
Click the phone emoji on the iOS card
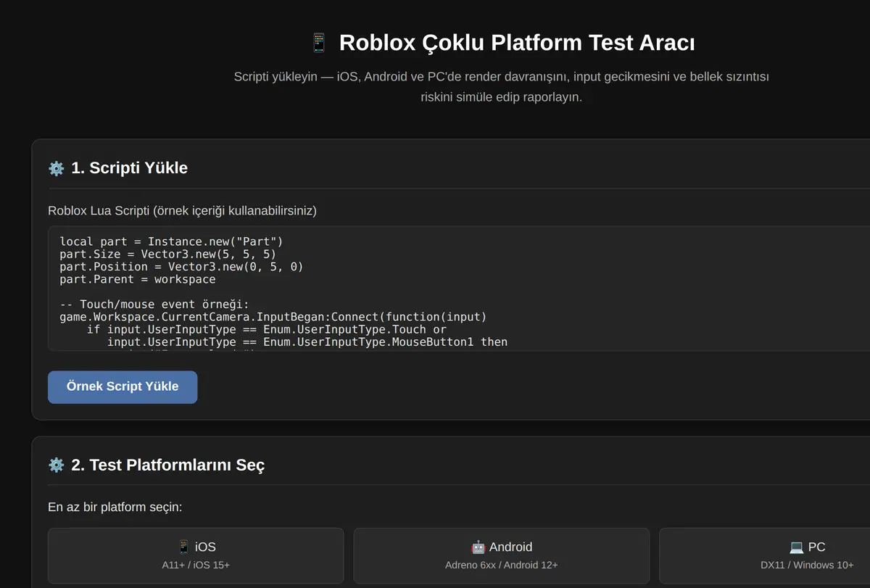pos(184,547)
